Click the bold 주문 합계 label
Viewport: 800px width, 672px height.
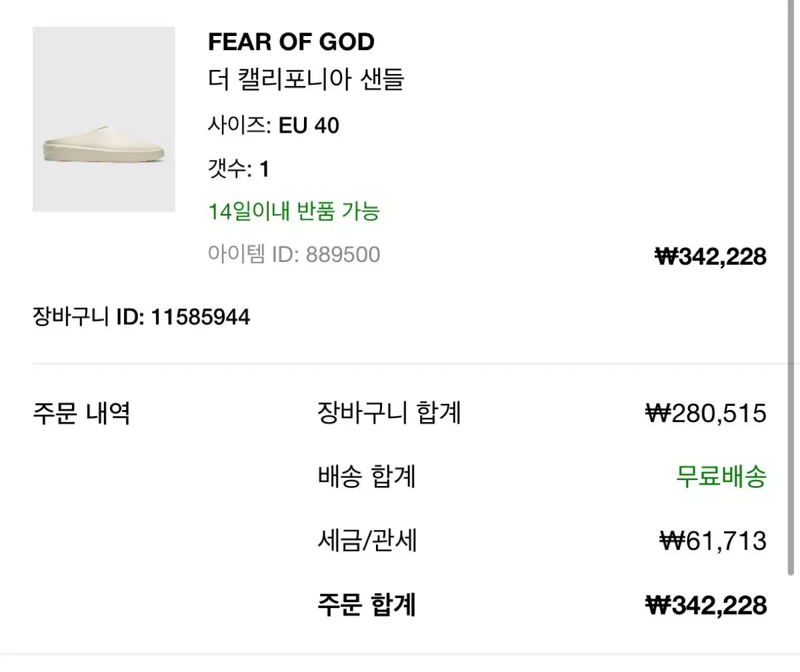point(367,605)
